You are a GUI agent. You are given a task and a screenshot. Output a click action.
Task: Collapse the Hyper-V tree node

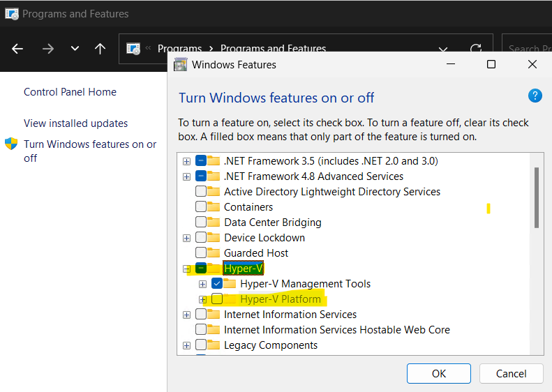(186, 269)
